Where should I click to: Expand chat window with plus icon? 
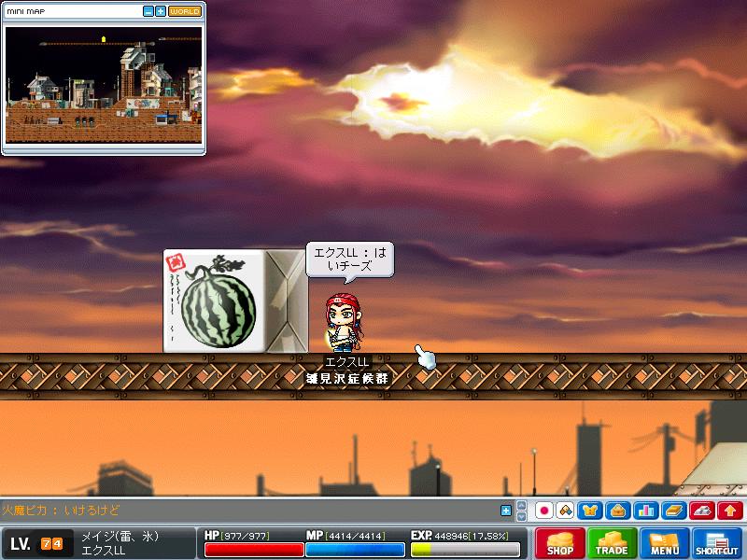click(506, 511)
